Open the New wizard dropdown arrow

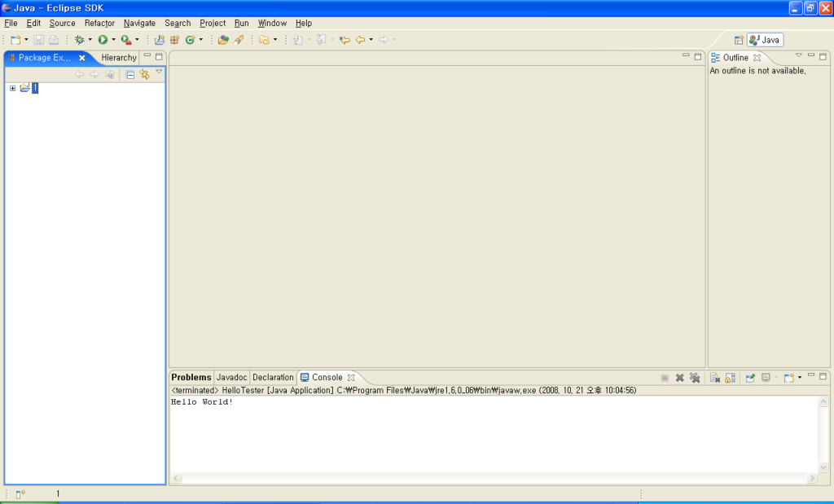(26, 40)
